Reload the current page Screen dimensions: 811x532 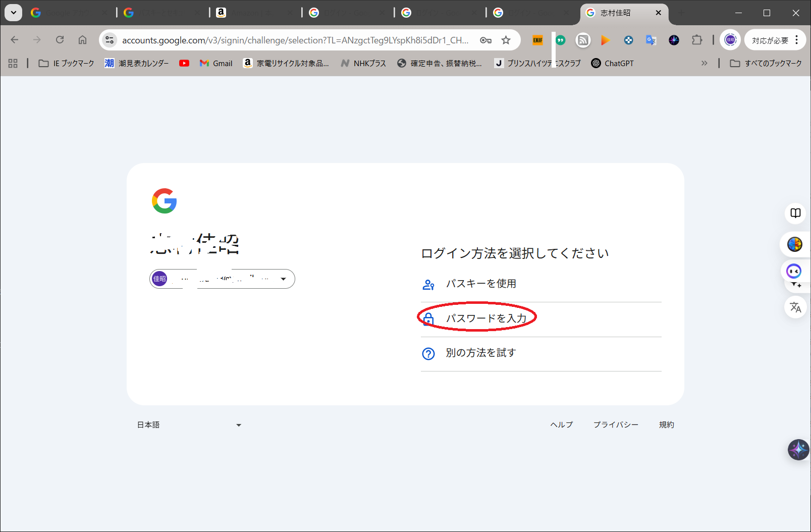click(x=60, y=40)
